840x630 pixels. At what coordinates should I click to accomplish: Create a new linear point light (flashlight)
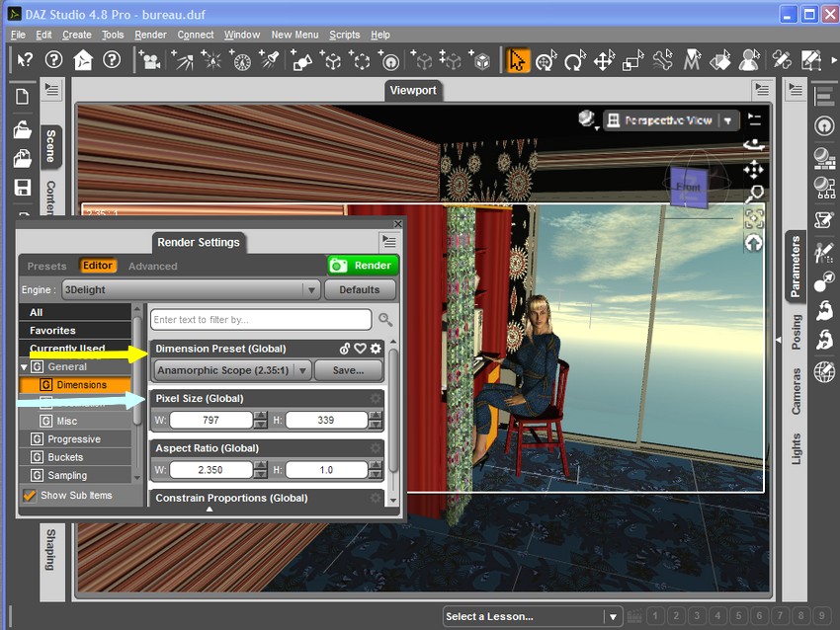point(270,60)
